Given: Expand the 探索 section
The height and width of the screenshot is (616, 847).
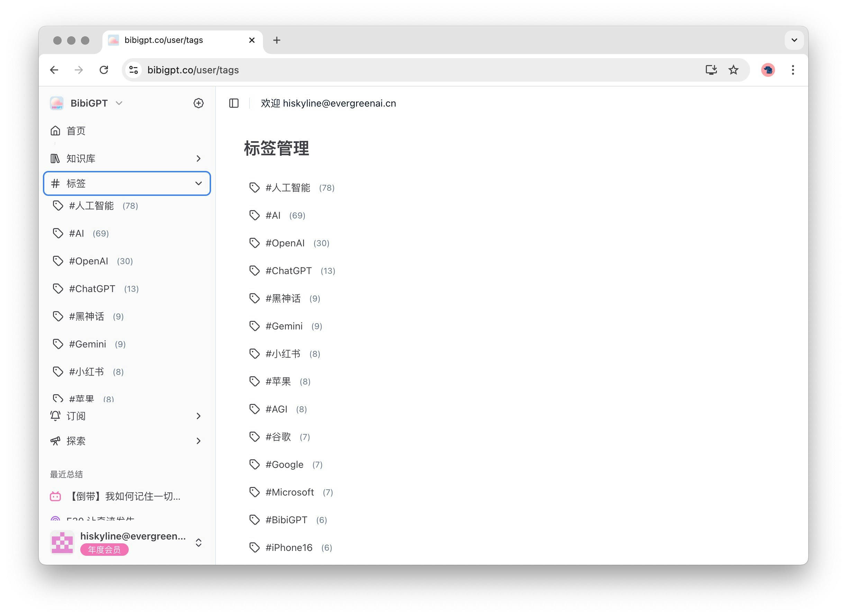Looking at the screenshot, I should 198,441.
